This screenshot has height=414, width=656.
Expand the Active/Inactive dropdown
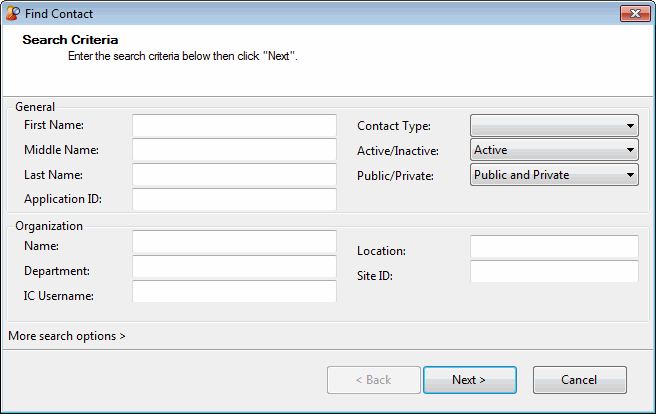coord(554,150)
